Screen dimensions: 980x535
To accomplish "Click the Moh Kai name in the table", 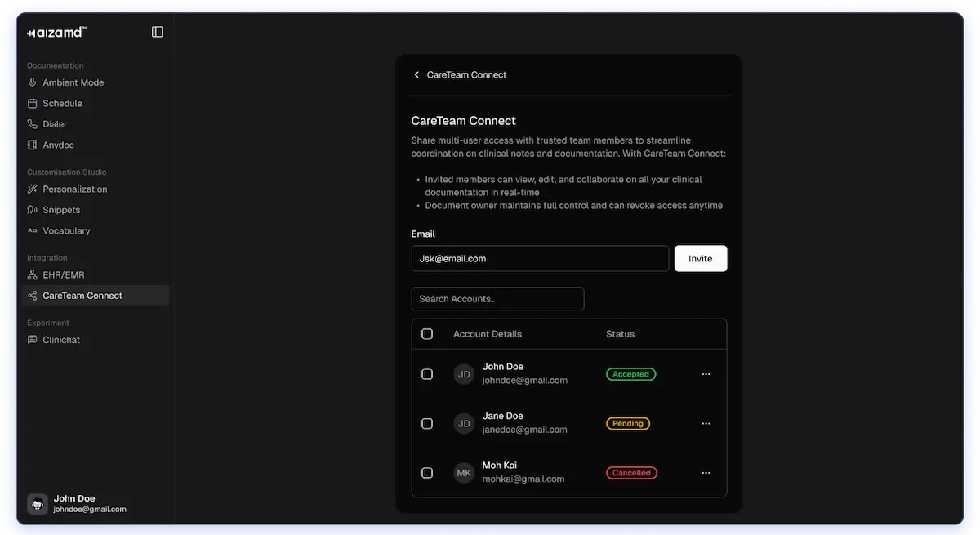I will pyautogui.click(x=499, y=466).
